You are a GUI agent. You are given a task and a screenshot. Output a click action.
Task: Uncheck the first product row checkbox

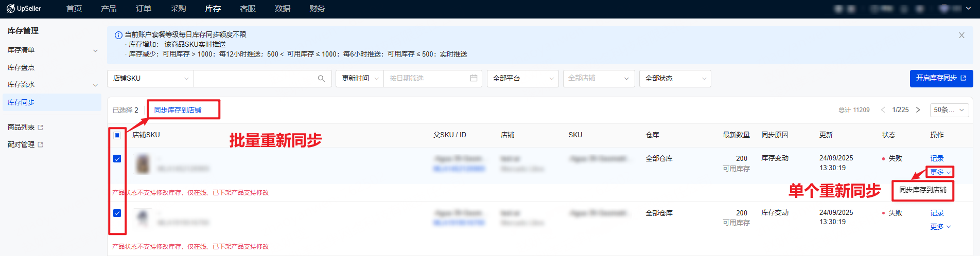point(117,159)
